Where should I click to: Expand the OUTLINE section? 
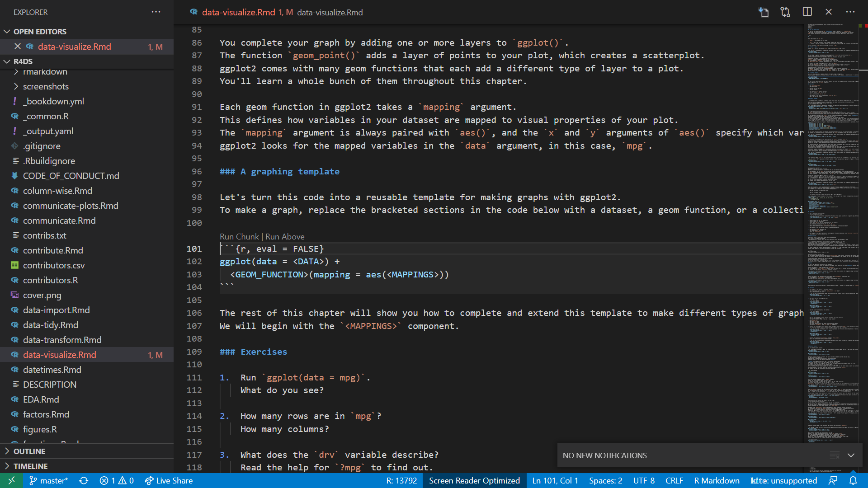coord(31,451)
